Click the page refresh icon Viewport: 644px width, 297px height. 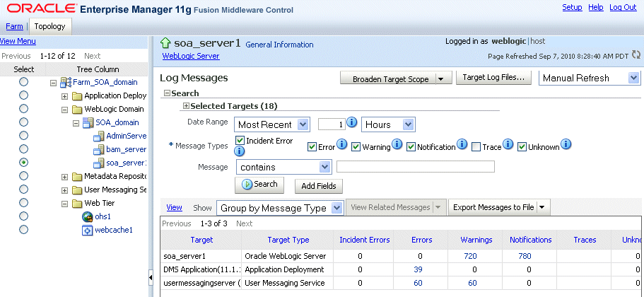tap(636, 54)
